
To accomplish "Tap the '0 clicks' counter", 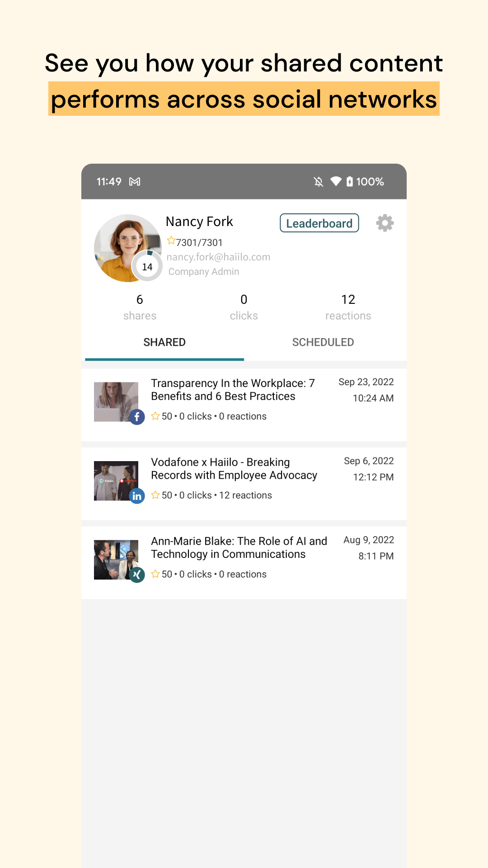I will 244,307.
